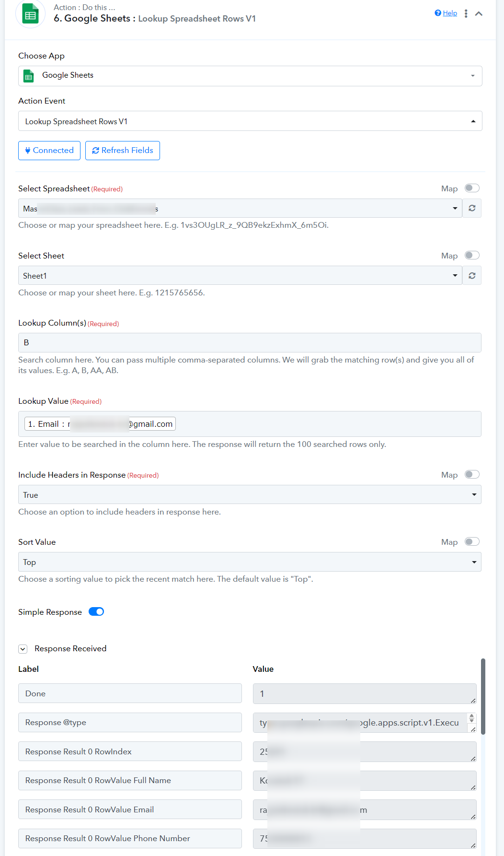The width and height of the screenshot is (504, 856).
Task: Click the resize handle of Done value
Action: (473, 701)
